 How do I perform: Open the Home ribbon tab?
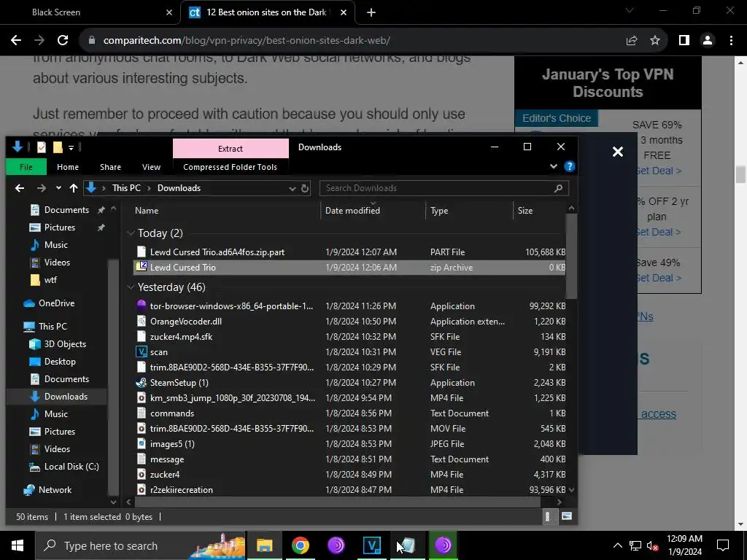[68, 167]
